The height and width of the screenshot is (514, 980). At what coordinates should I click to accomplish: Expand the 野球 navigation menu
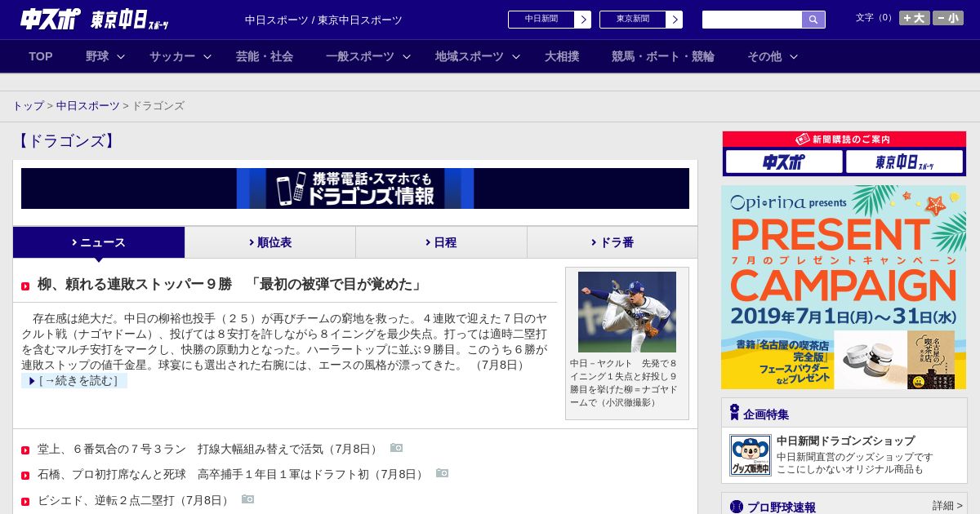[x=105, y=56]
